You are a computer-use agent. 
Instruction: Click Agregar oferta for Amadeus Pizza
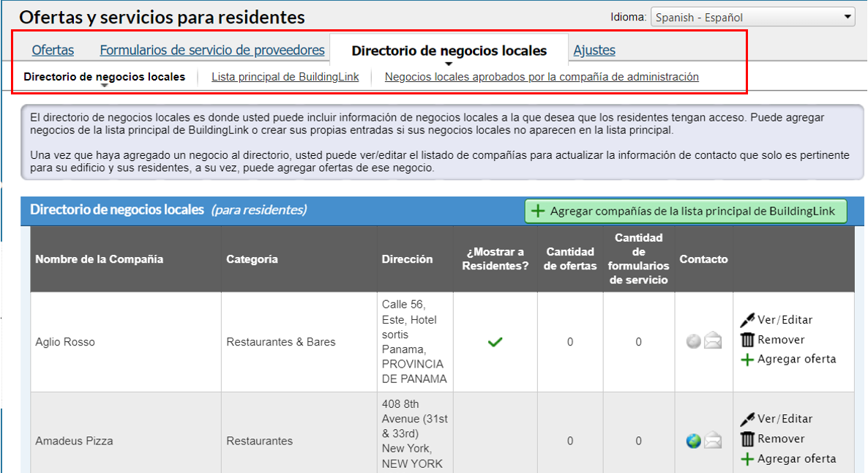796,458
